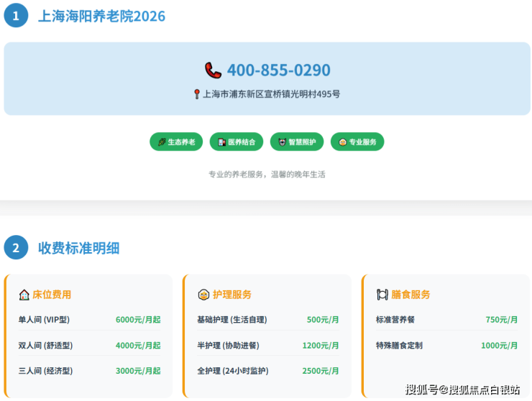Image resolution: width=532 pixels, height=401 pixels.
Task: Click the number 2 circle badge
Action: [16, 248]
